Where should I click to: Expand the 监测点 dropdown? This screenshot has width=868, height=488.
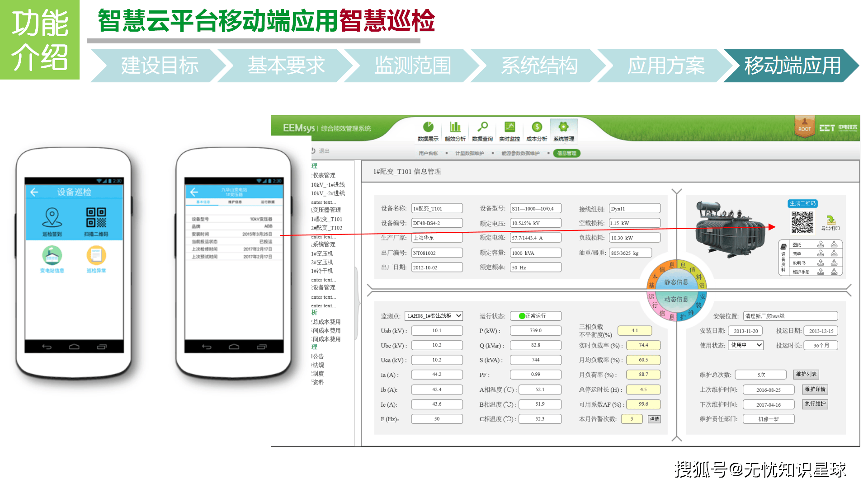tap(458, 316)
